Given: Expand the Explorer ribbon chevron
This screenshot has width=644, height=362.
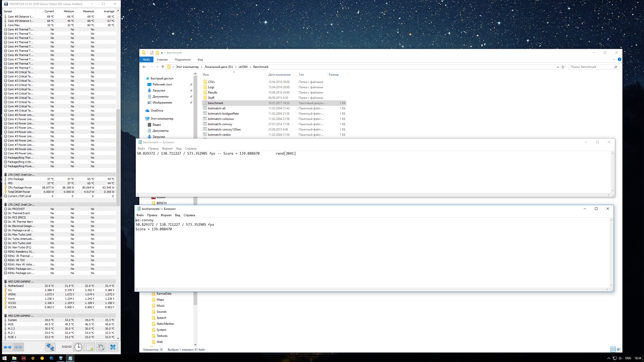Looking at the screenshot, I should [x=614, y=60].
